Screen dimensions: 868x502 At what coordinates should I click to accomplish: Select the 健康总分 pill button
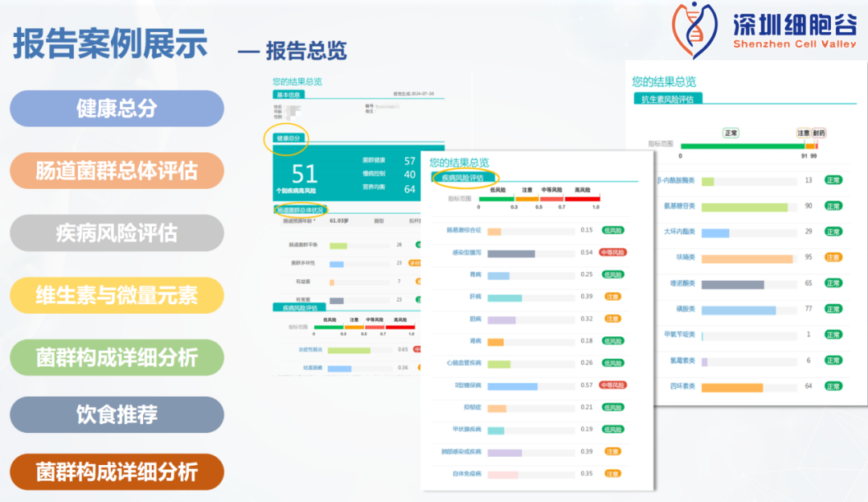coord(117,109)
